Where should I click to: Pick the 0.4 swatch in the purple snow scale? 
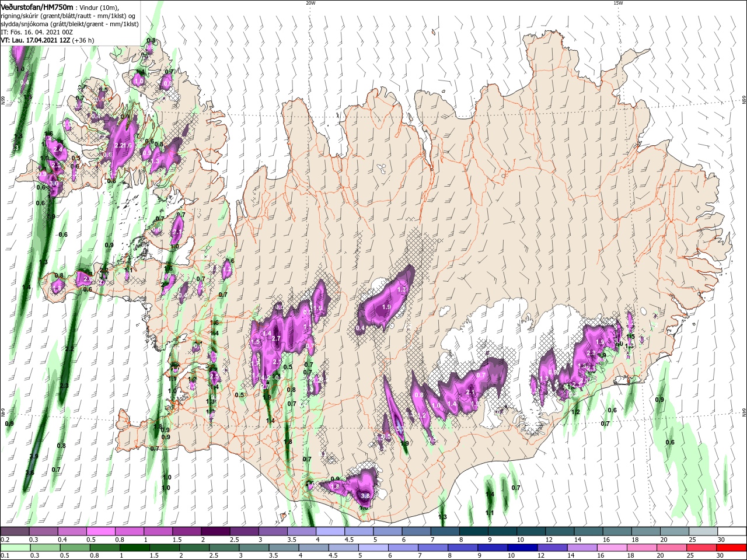click(72, 531)
